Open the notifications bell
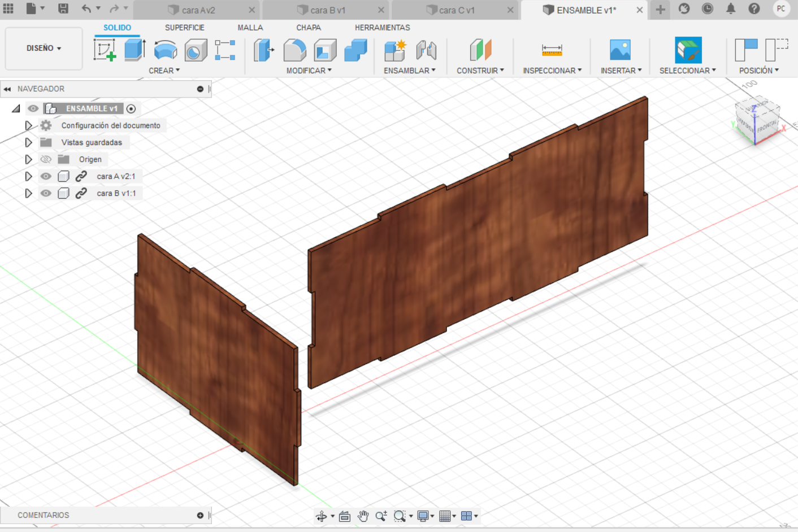This screenshot has height=532, width=798. point(731,8)
